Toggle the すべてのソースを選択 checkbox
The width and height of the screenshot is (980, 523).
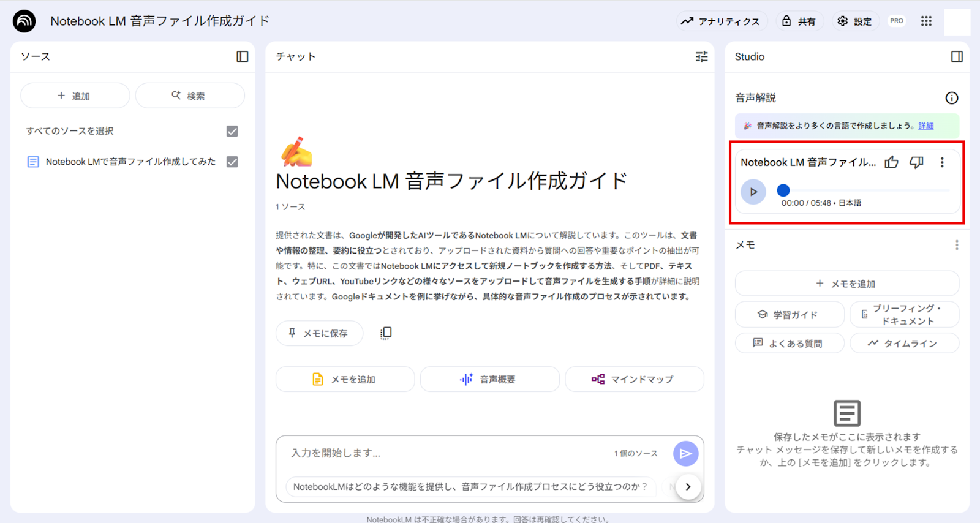(232, 131)
